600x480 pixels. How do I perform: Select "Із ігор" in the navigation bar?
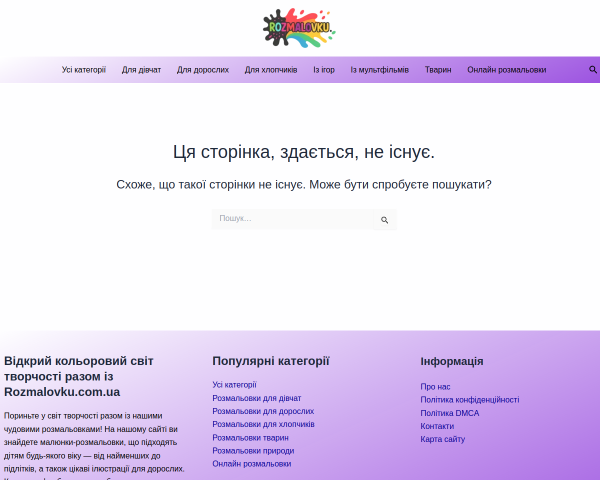coord(324,70)
